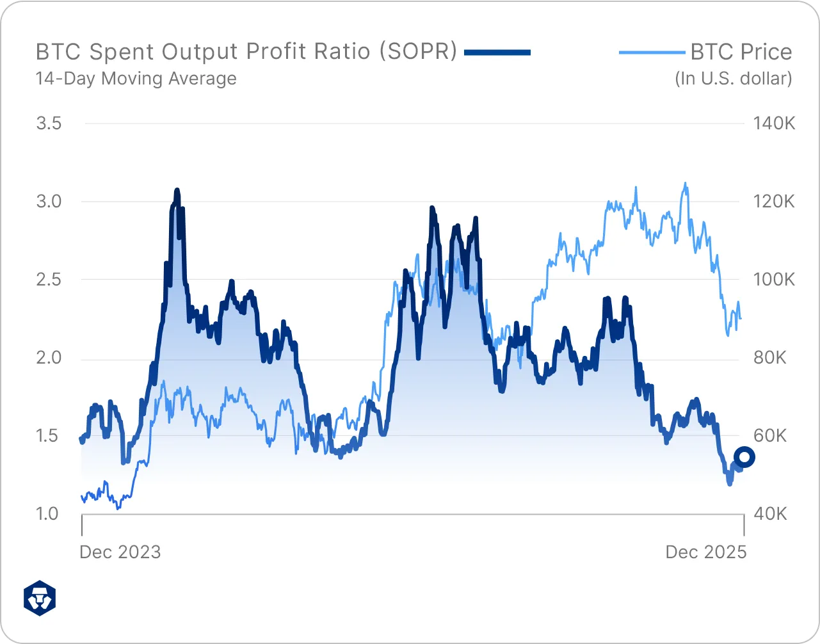Image resolution: width=820 pixels, height=644 pixels.
Task: Click the 1.0 left axis value
Action: pyautogui.click(x=47, y=513)
